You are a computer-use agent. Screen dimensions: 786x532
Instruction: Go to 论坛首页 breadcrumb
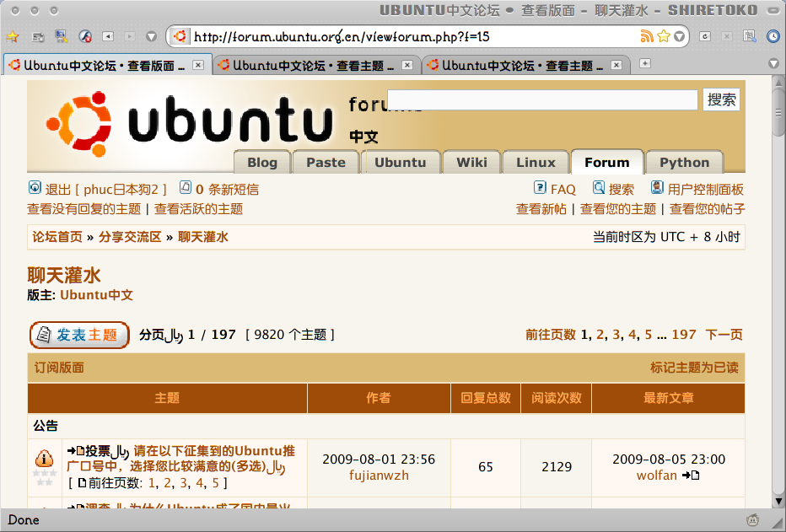[x=57, y=237]
